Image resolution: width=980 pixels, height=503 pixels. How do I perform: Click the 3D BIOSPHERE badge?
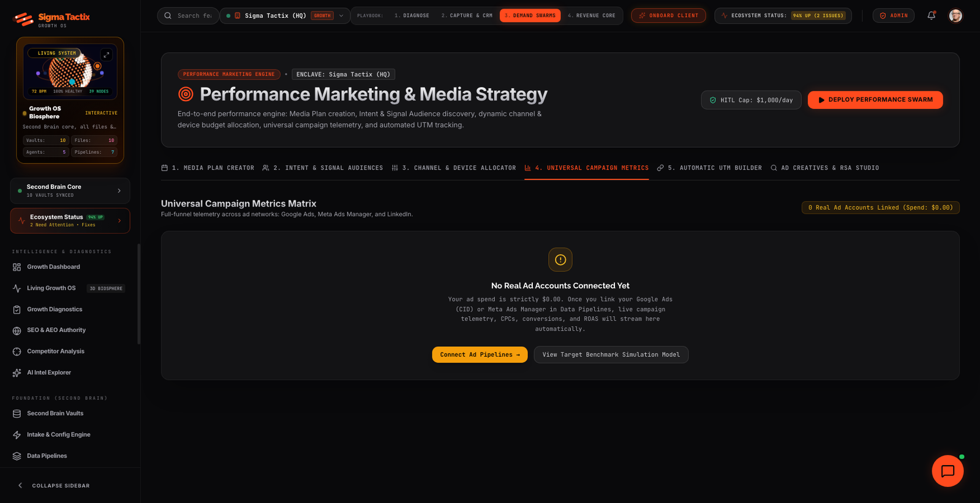106,289
